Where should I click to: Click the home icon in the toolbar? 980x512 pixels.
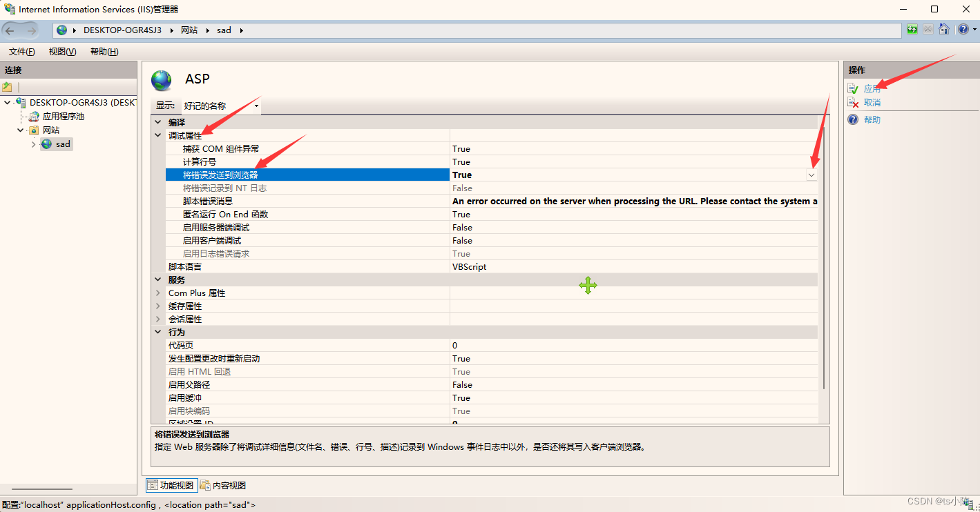coord(943,30)
